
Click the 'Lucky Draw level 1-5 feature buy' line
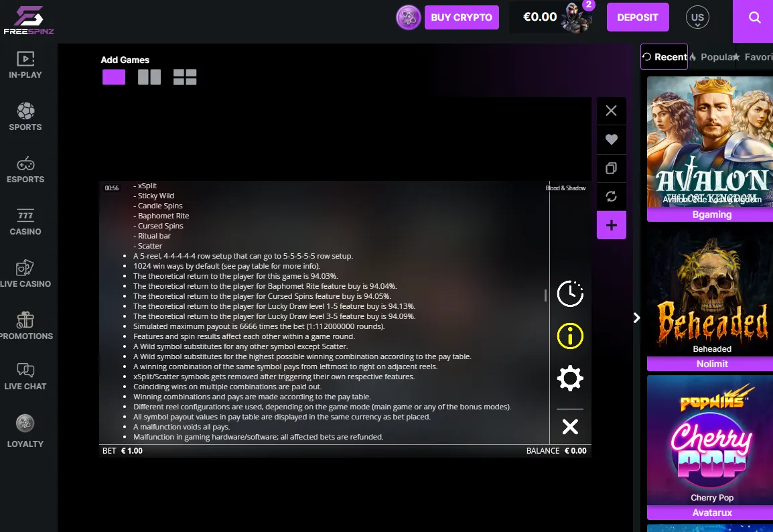[274, 306]
